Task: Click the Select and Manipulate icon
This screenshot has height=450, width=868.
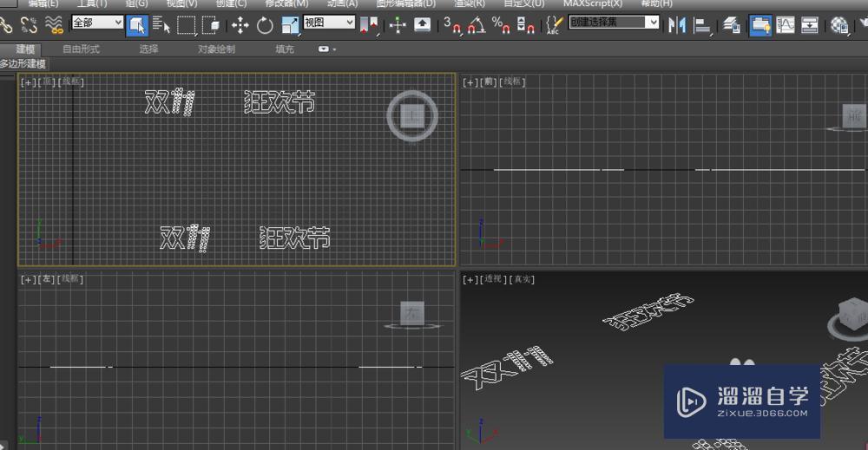Action: (x=398, y=25)
